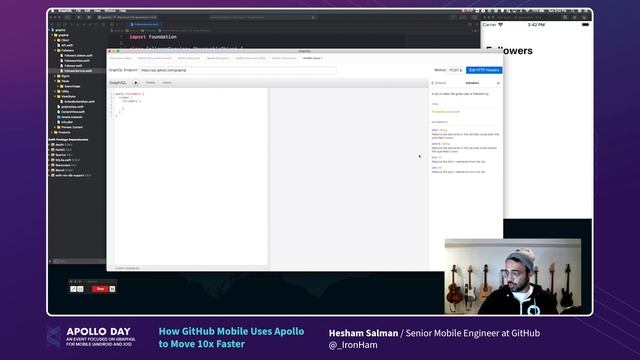The image size is (640, 360).
Task: Close the documentation explorer panel
Action: [498, 83]
